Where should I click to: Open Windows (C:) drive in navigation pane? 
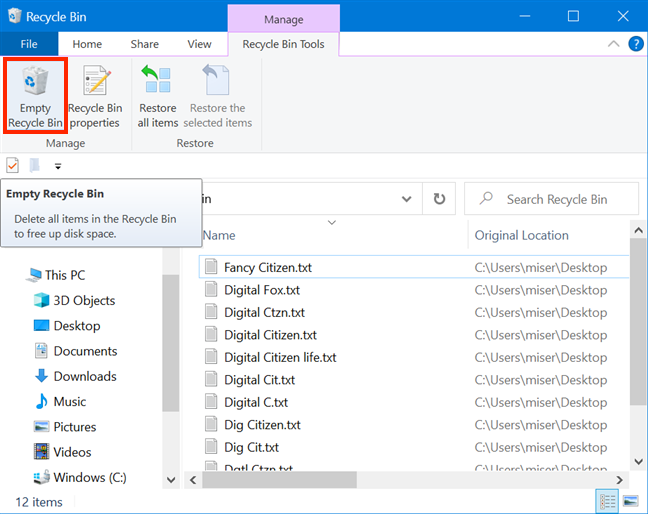80,477
